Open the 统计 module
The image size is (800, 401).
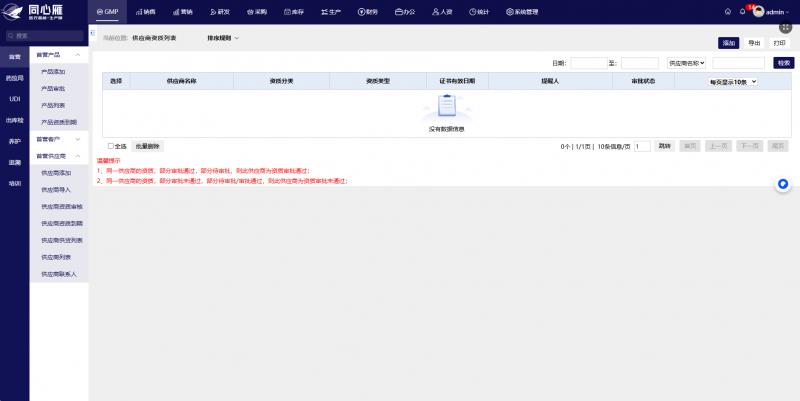[479, 12]
